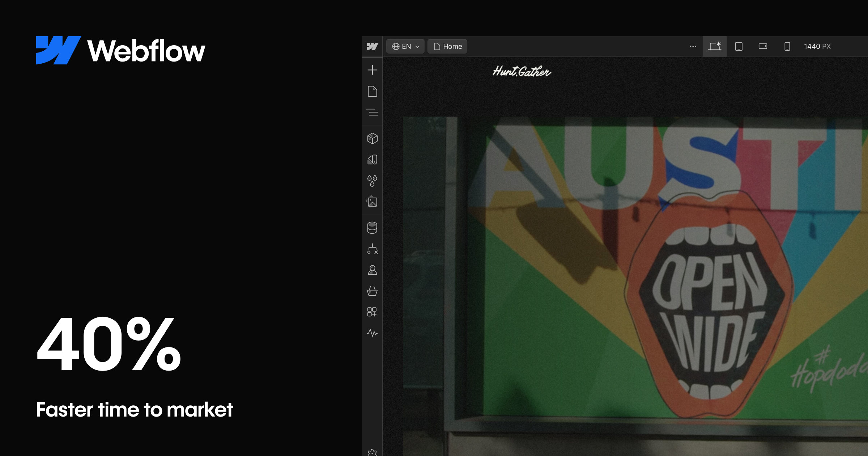The width and height of the screenshot is (868, 456).
Task: Switch to mobile landscape breakpoint
Action: coord(763,46)
